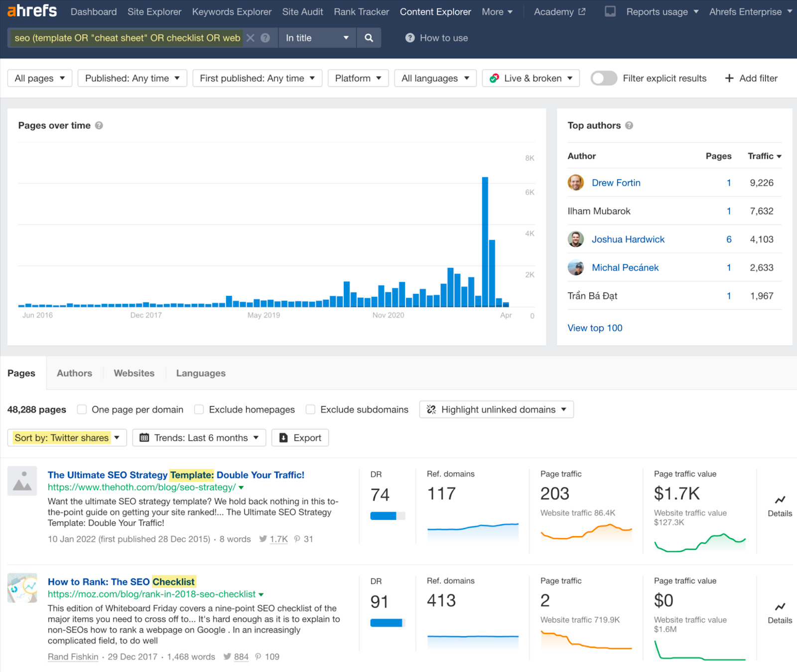
Task: Open the More menu
Action: click(497, 11)
